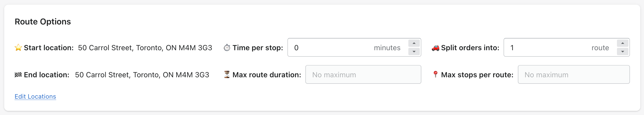Focus the Split orders into route field
Viewport: 644px width, 115px height.
549,48
